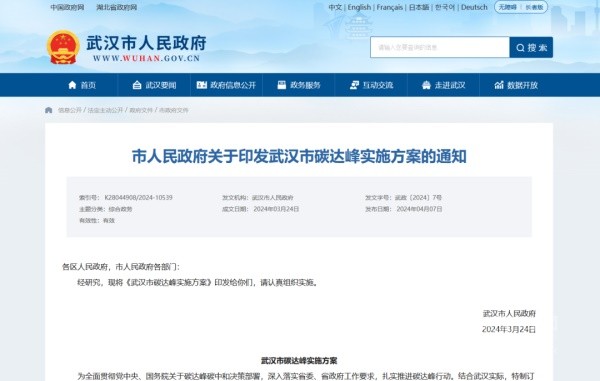Click the publish date 2024年04月07日
The image size is (600, 381).
tap(419, 209)
